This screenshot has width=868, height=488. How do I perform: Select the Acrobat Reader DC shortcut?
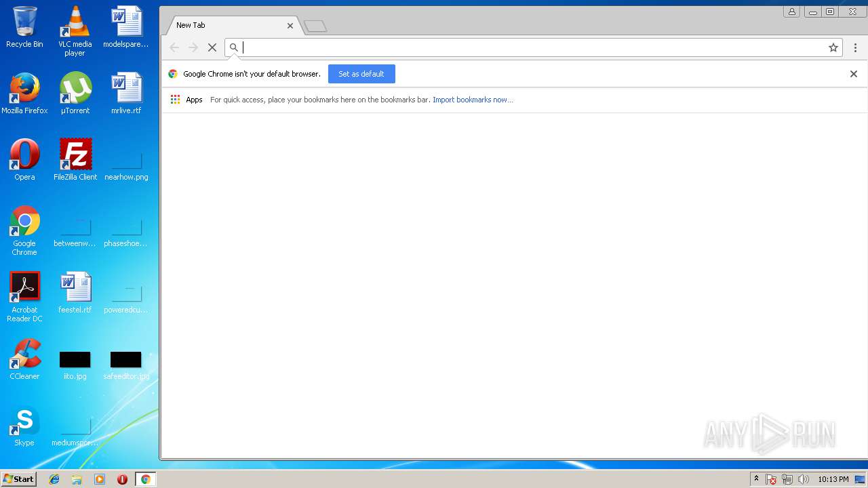click(x=24, y=297)
